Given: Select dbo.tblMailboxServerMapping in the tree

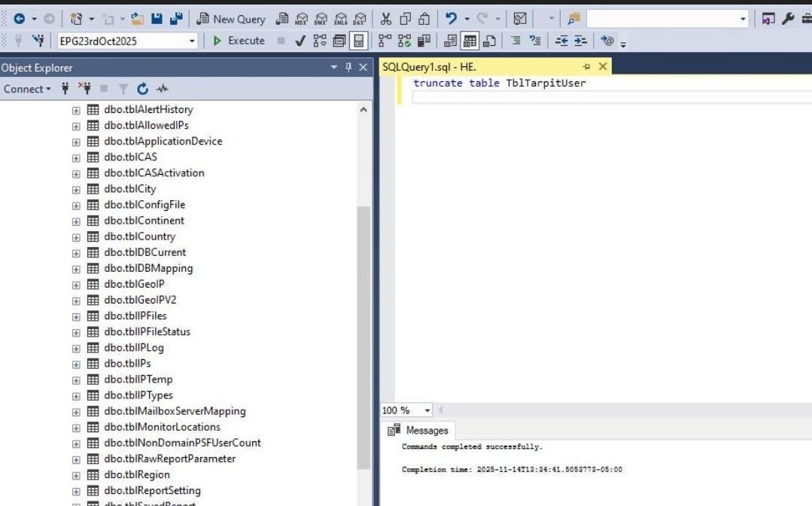Looking at the screenshot, I should pos(175,411).
